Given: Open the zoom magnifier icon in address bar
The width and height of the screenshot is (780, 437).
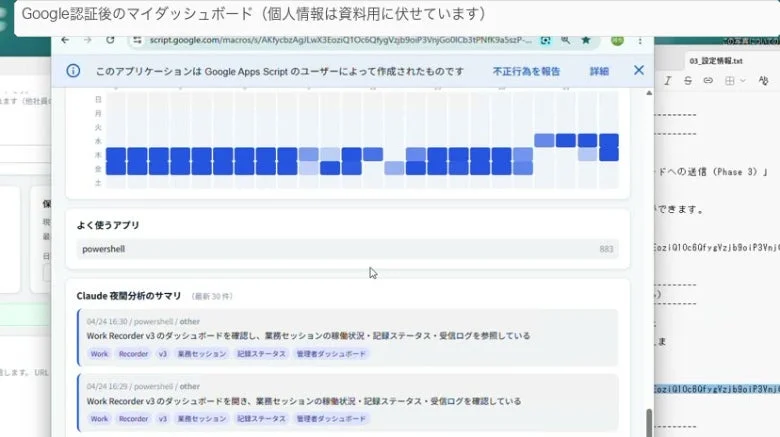Looking at the screenshot, I should pyautogui.click(x=566, y=40).
